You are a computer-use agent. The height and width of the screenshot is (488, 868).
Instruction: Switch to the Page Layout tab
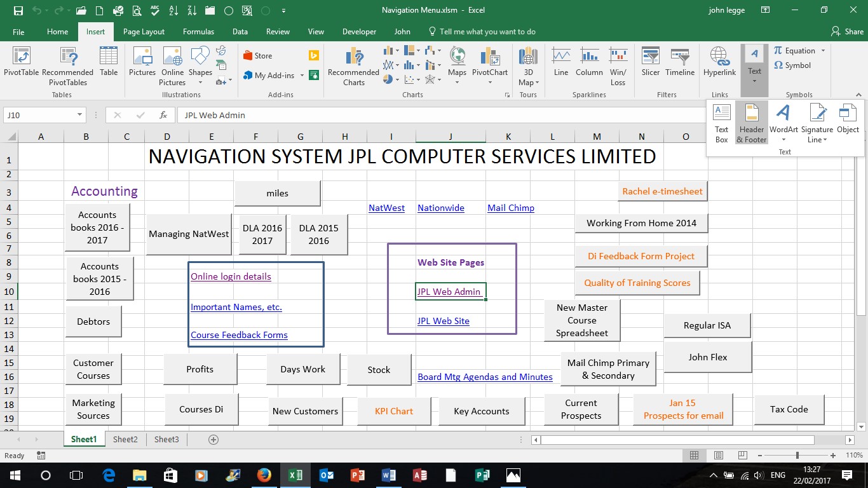(144, 32)
